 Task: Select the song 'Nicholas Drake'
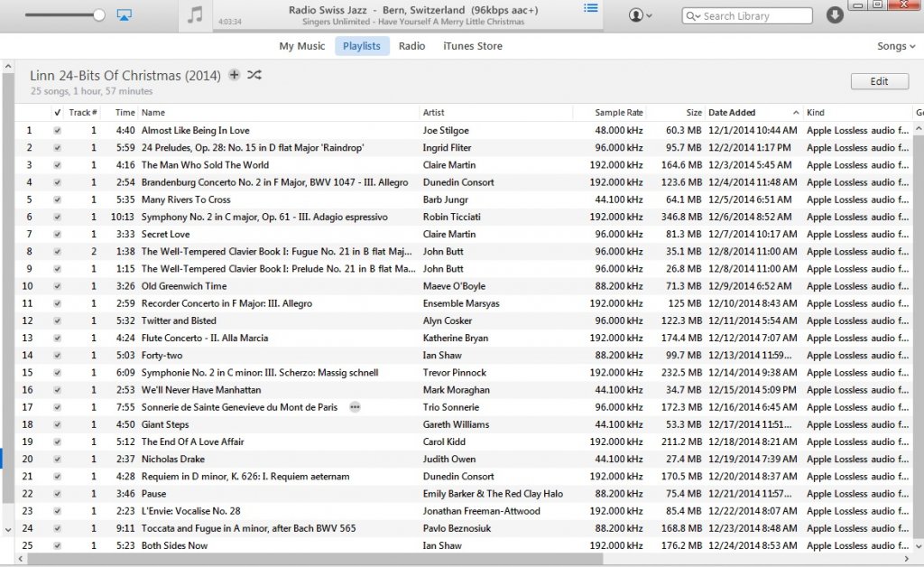[172, 460]
